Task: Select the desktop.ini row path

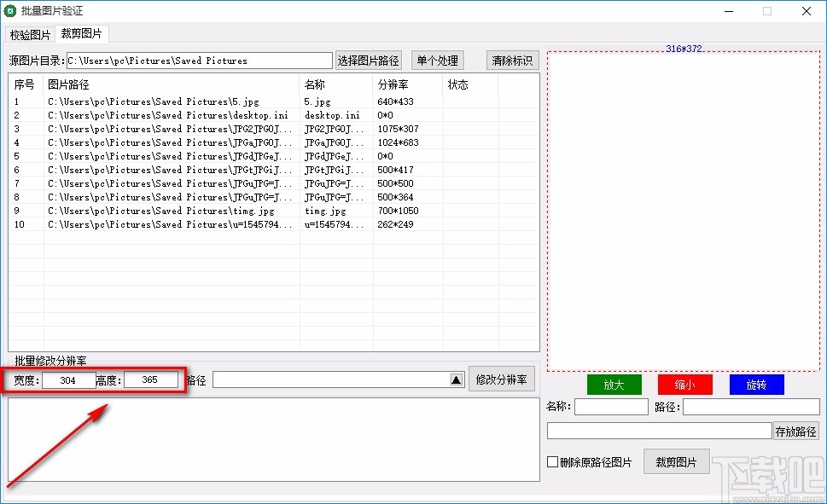Action: coord(168,115)
